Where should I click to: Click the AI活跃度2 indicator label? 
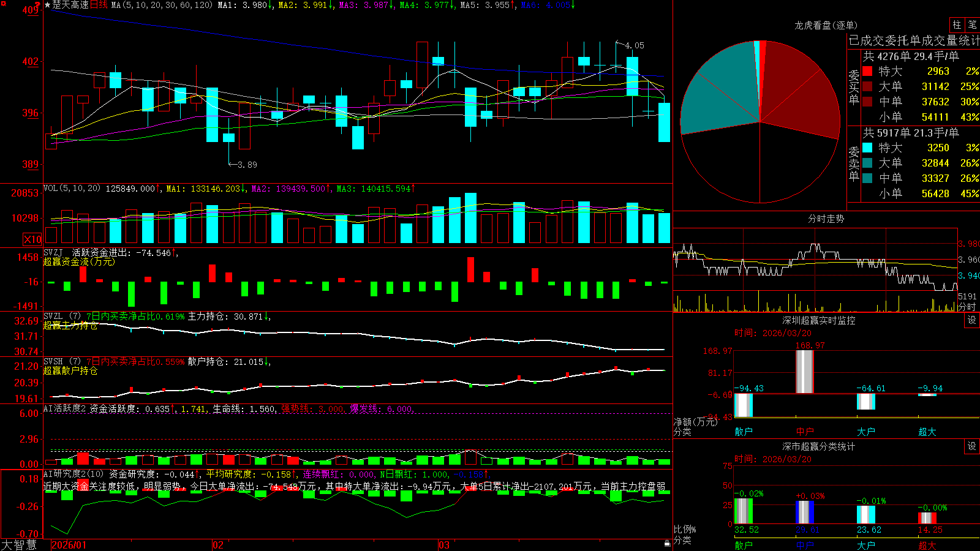tap(65, 408)
